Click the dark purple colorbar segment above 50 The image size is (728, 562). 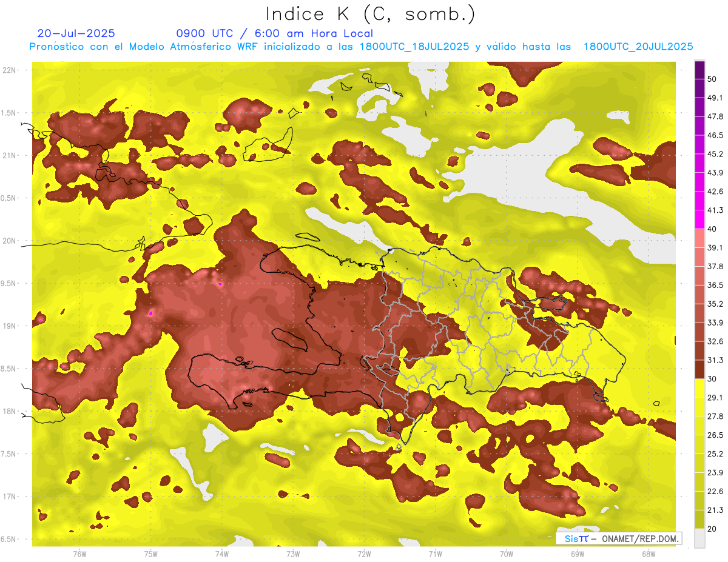[699, 70]
